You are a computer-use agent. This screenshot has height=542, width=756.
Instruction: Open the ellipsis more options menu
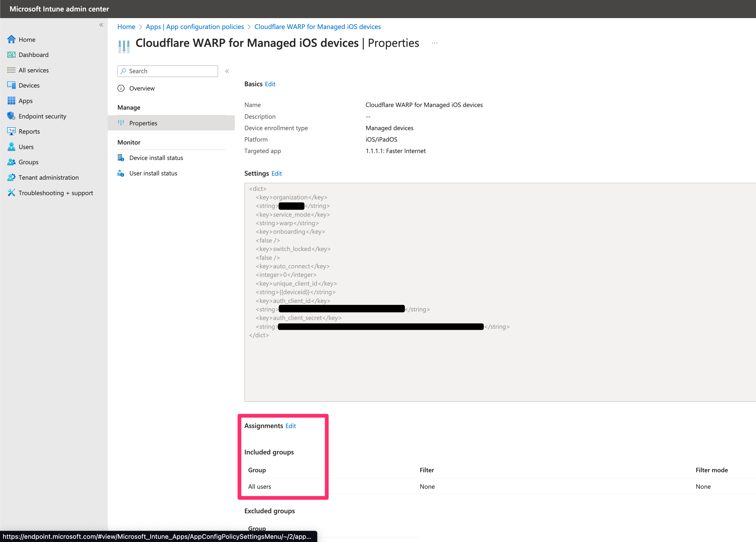coord(435,43)
